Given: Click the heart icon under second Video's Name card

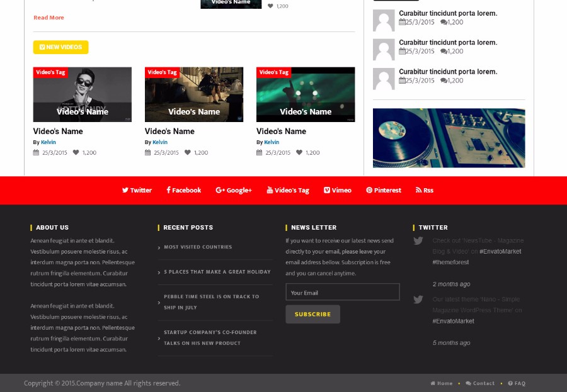Looking at the screenshot, I should click(187, 152).
